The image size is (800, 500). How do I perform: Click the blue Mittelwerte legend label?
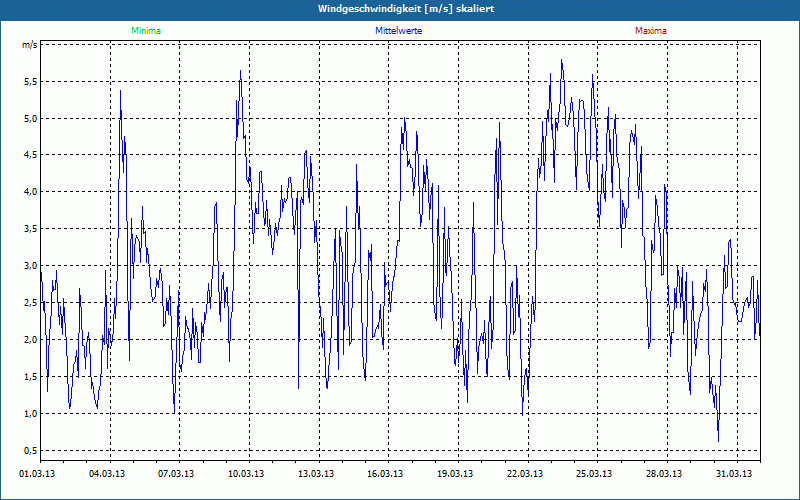tap(398, 31)
